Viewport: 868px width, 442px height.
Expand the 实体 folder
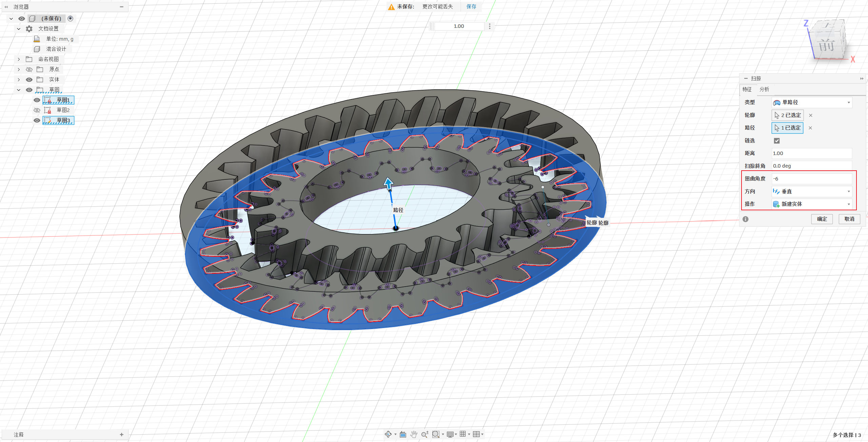pyautogui.click(x=19, y=80)
